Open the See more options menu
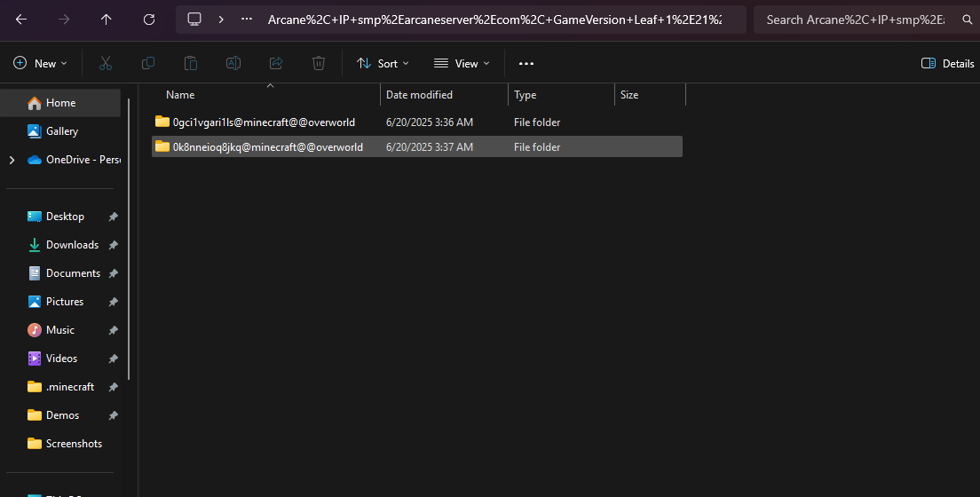Screen dimensions: 980x497 click(x=526, y=63)
